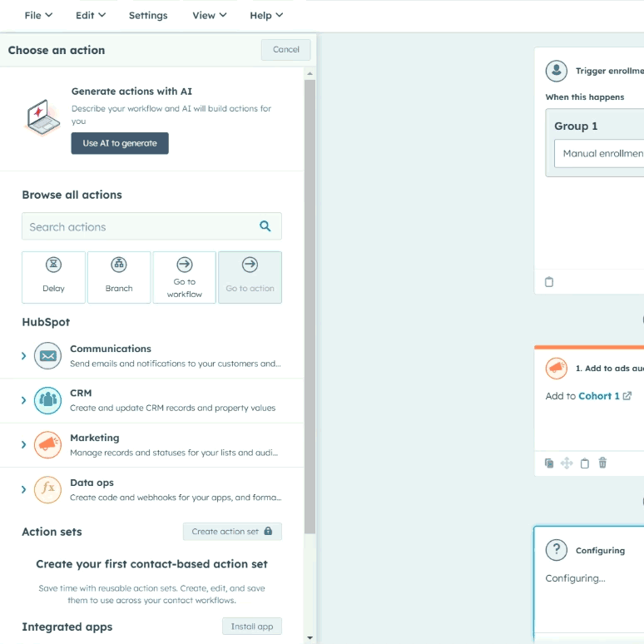Open the Settings menu item

click(x=148, y=15)
